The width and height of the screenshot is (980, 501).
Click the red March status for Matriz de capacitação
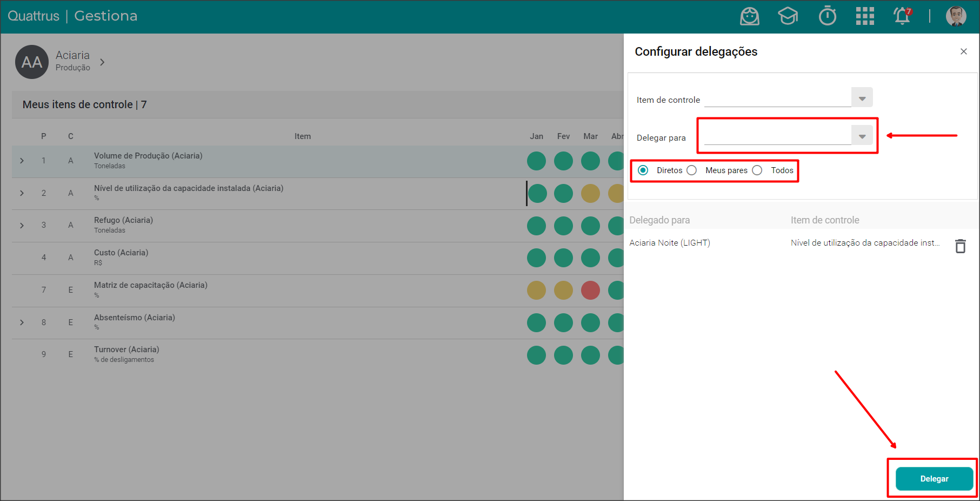(x=590, y=291)
